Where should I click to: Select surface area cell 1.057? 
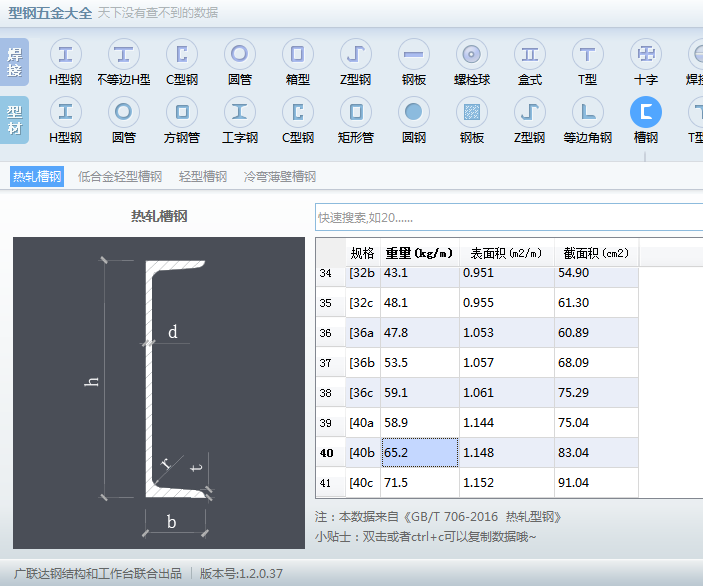tap(507, 363)
